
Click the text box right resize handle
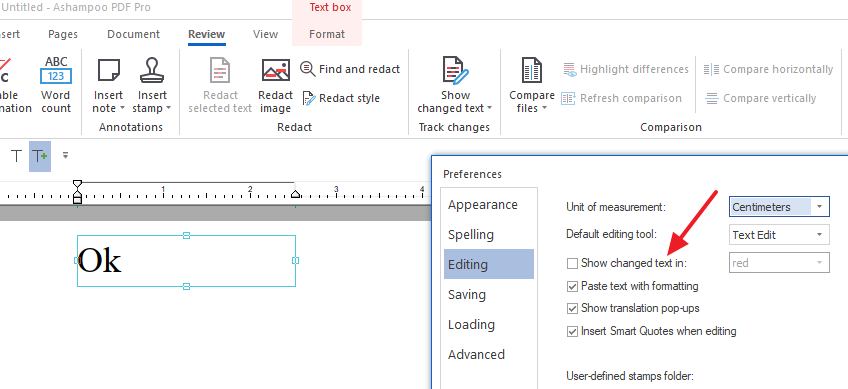(295, 261)
